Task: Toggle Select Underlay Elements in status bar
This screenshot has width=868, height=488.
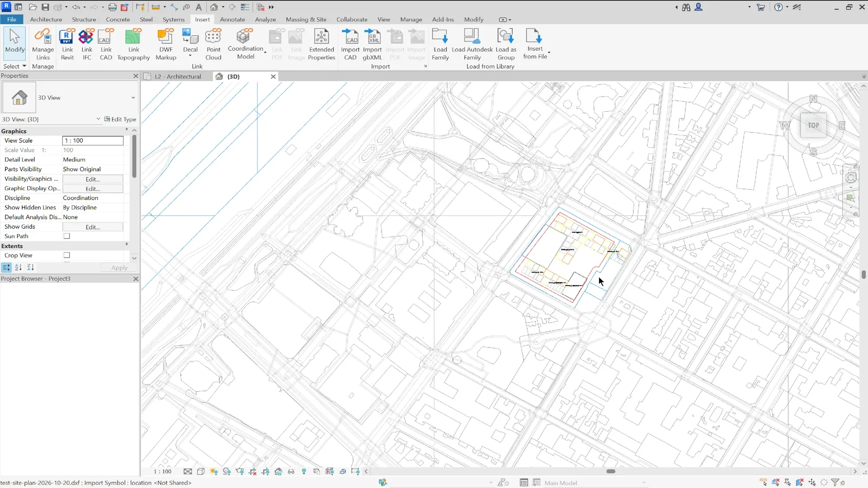Action: point(775,483)
